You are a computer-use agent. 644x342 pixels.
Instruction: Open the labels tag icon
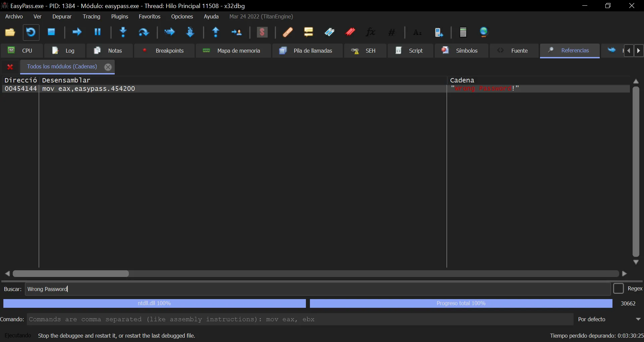pos(329,32)
